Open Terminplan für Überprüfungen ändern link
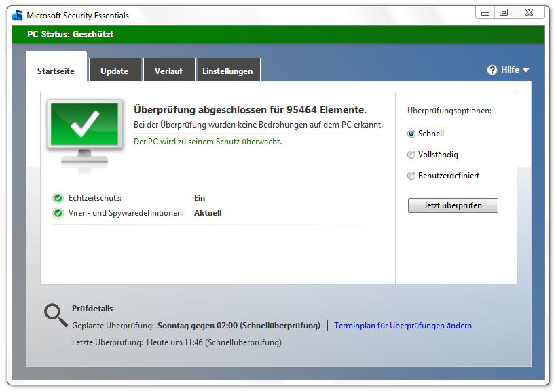This screenshot has width=556, height=392. click(402, 326)
